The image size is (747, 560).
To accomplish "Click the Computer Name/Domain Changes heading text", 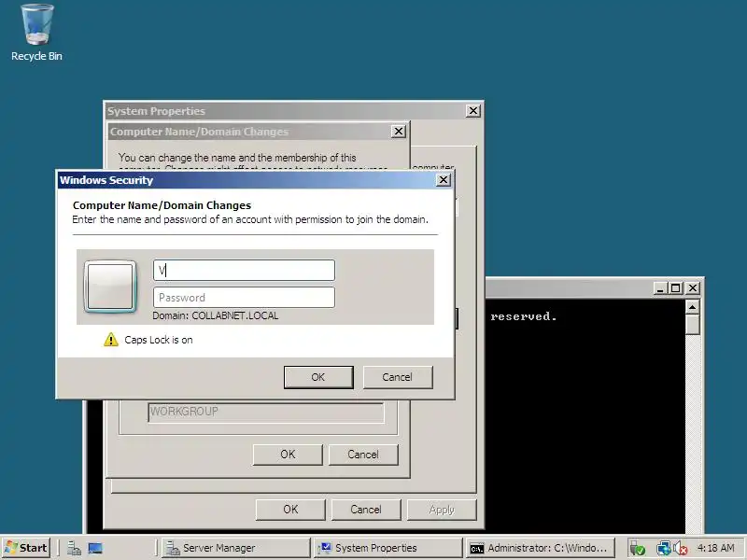I will pos(162,205).
